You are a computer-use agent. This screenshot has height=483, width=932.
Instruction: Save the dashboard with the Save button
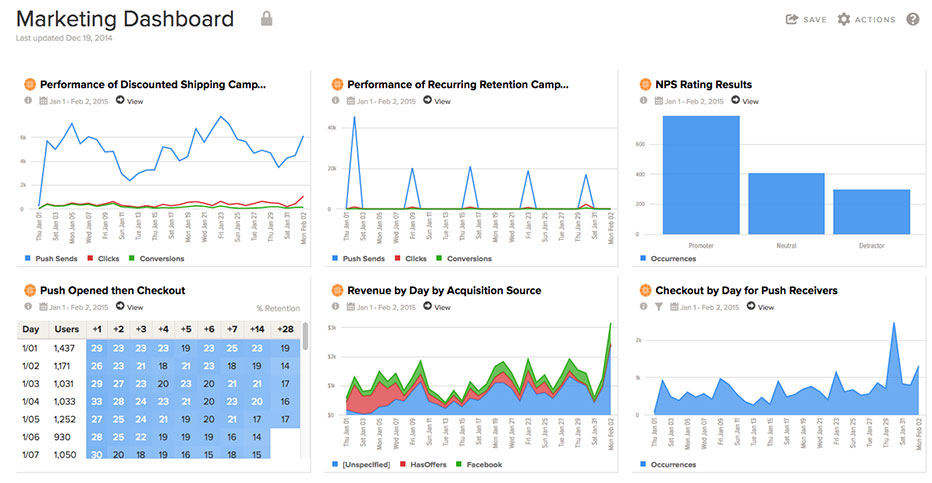pos(806,19)
